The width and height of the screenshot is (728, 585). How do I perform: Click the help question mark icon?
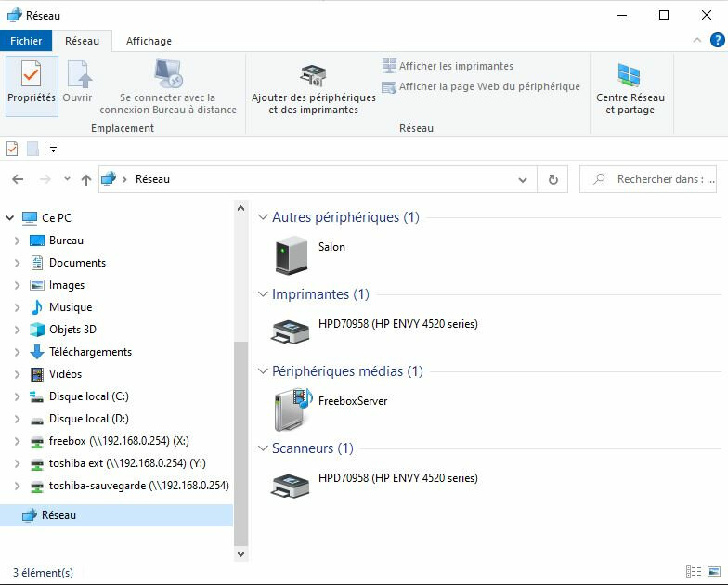[x=717, y=40]
